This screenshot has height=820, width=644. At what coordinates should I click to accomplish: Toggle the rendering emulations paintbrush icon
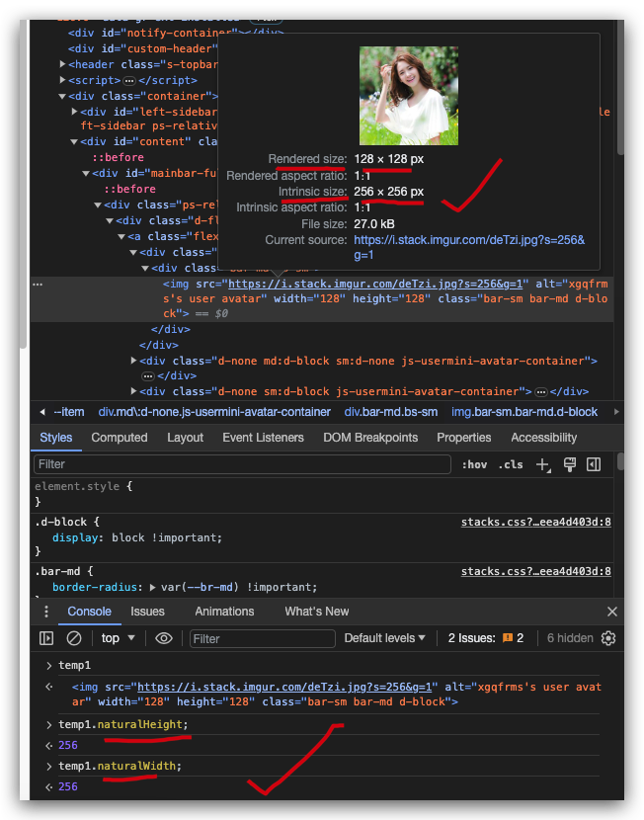coord(570,464)
